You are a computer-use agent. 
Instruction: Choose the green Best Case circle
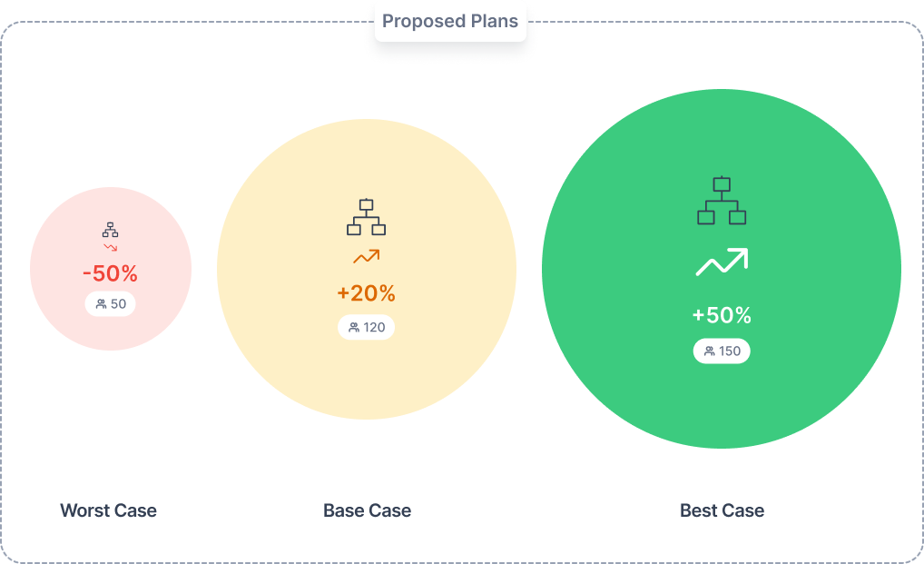722,269
